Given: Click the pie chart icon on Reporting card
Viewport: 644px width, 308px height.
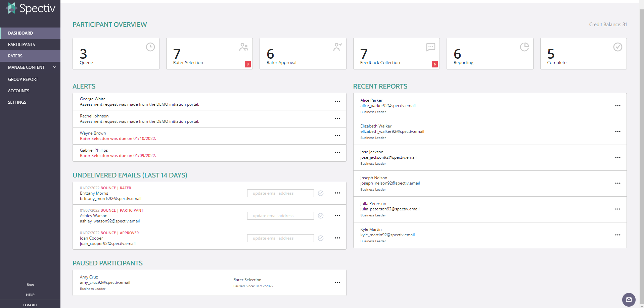Looking at the screenshot, I should pyautogui.click(x=524, y=47).
